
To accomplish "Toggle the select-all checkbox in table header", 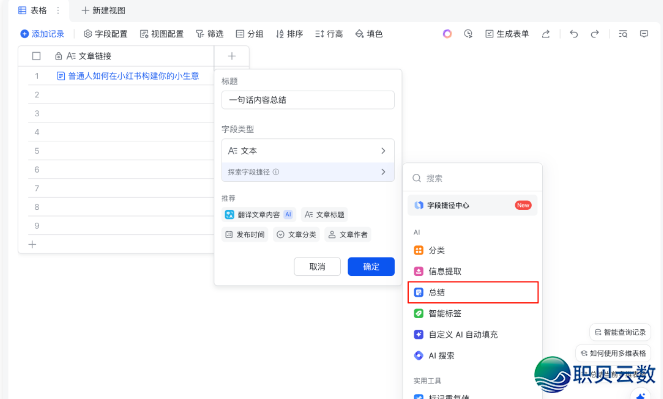I will (x=36, y=56).
